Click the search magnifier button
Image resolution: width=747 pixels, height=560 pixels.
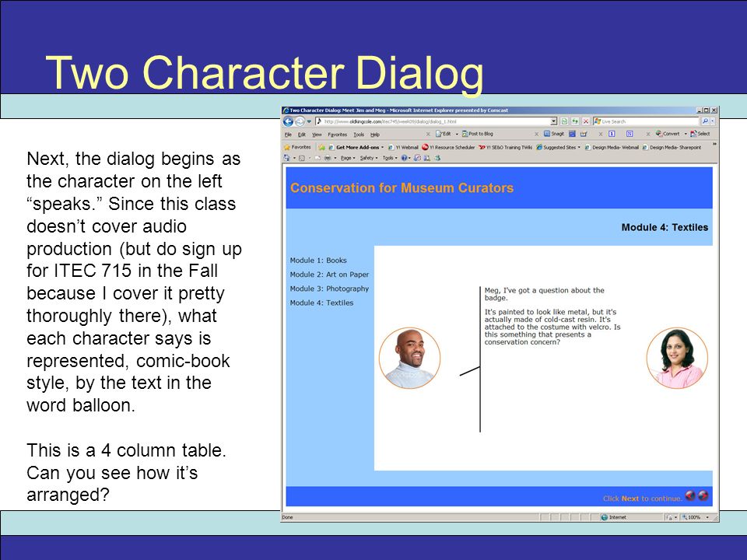click(x=706, y=121)
